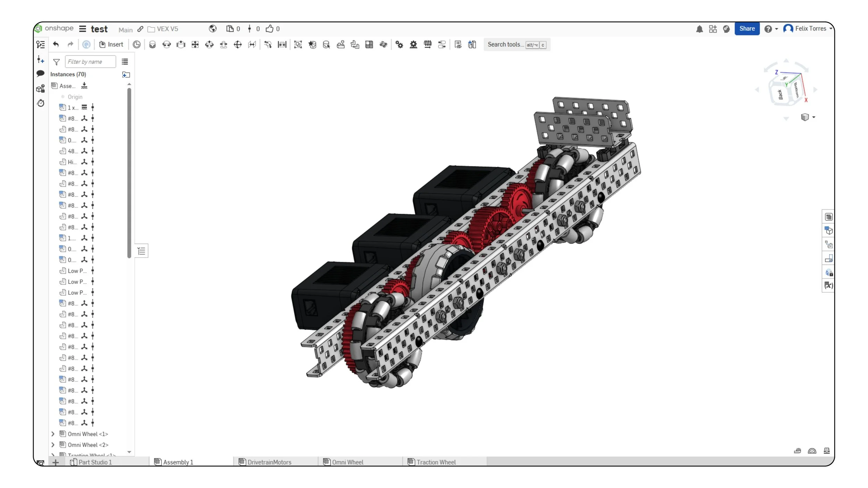Open the filter funnel icon

point(56,62)
